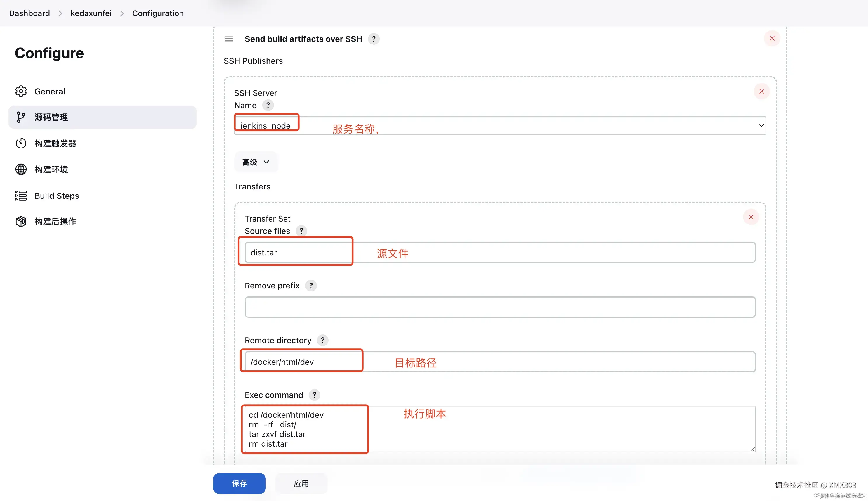Open the kedaxunfei breadcrumb item
The width and height of the screenshot is (868, 501).
pyautogui.click(x=91, y=13)
